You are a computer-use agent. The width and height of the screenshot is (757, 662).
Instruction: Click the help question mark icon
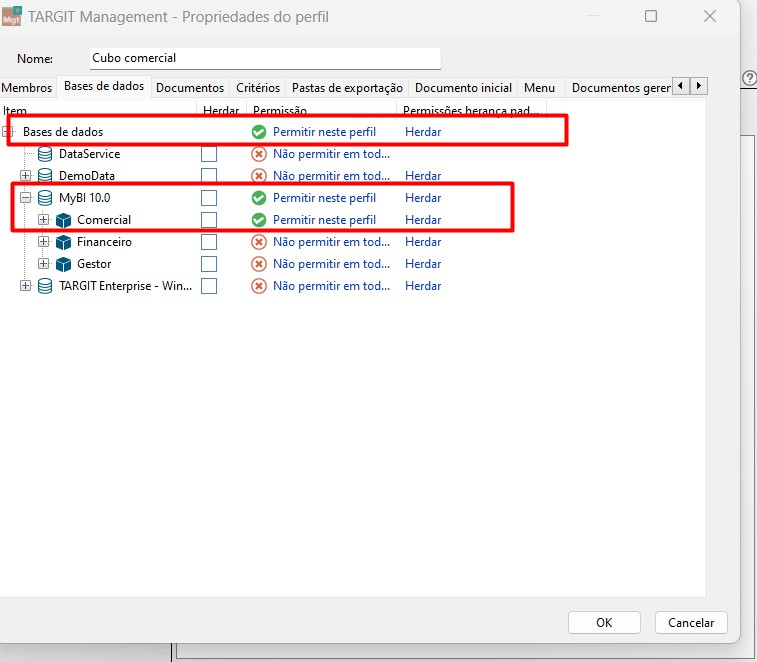coord(749,78)
